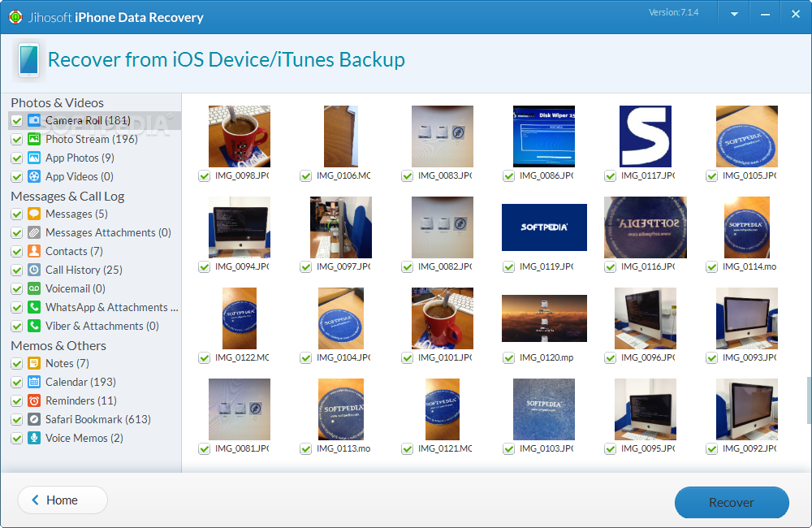Viewport: 812px width, 528px height.
Task: Toggle the Call History checkbox
Action: pos(16,270)
